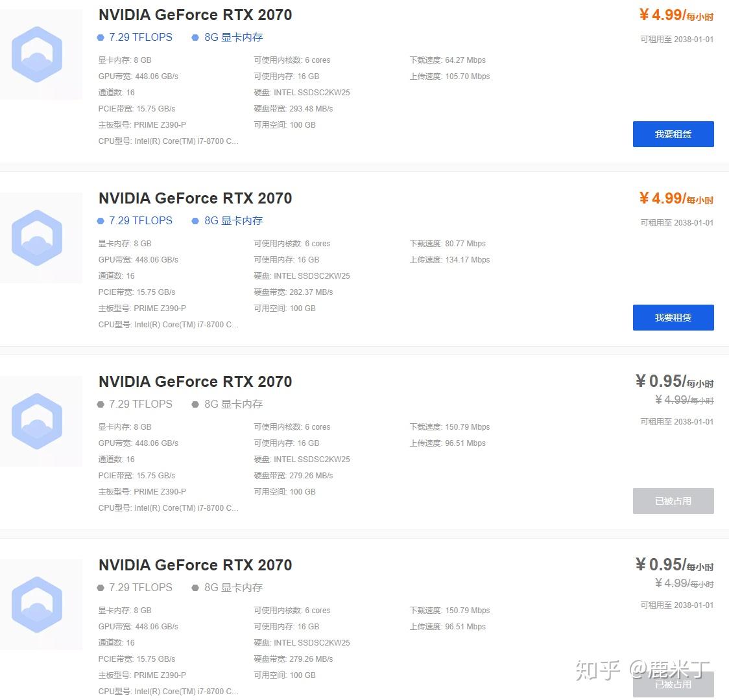Select the text '硬盘带宽: 293.48 MB/s'
The height and width of the screenshot is (700, 729).
point(293,109)
